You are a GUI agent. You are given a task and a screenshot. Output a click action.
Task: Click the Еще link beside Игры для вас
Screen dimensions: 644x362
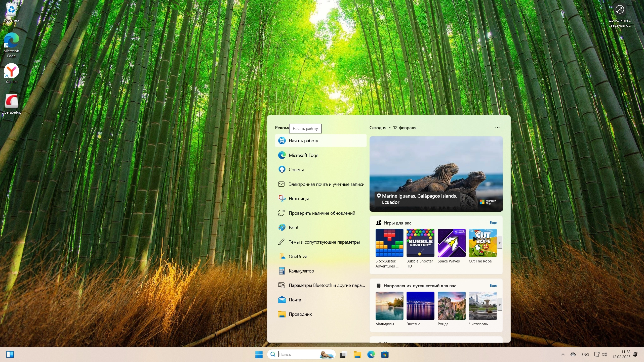point(493,223)
